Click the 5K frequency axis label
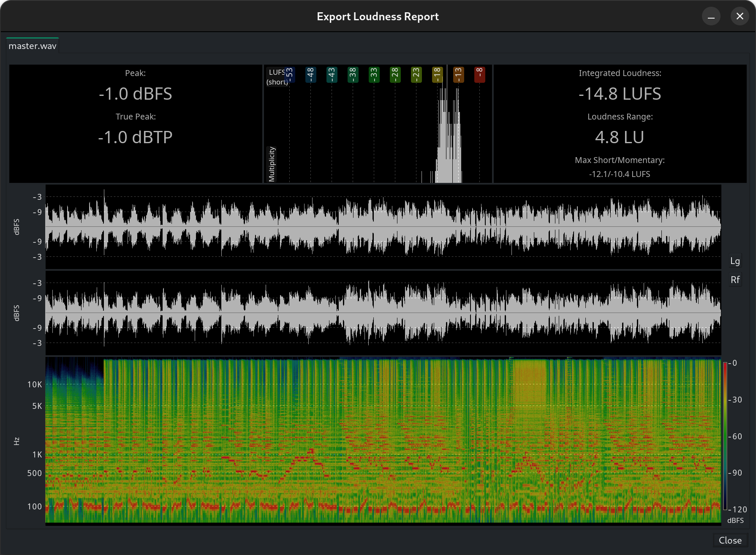Screen dimensions: 756x555 coord(37,406)
